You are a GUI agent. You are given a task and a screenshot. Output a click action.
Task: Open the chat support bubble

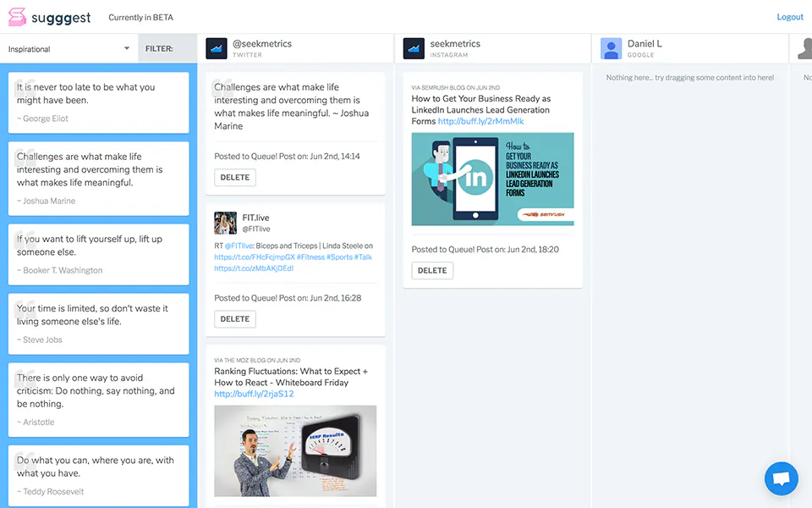pos(781,478)
